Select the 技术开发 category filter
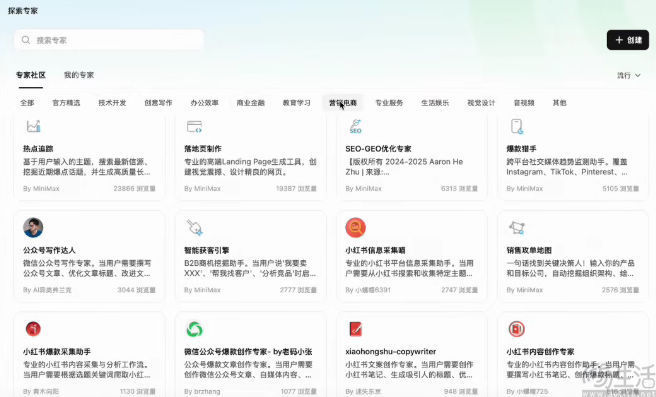656x397 pixels. click(112, 102)
